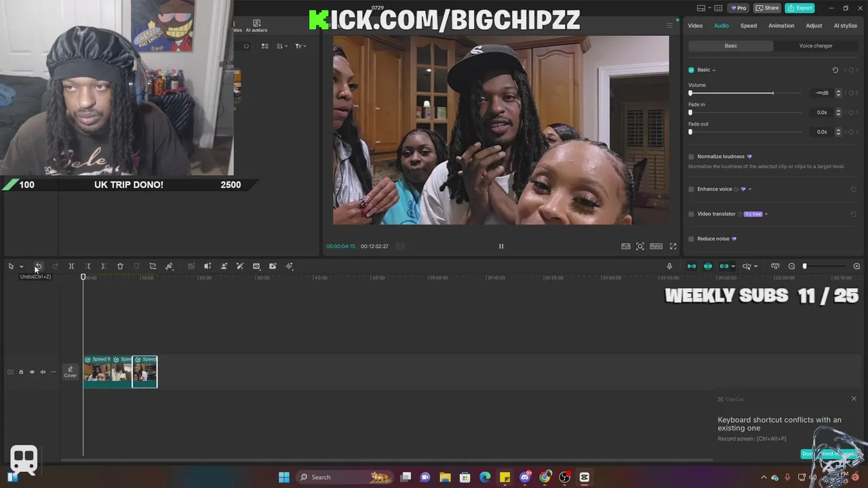Click the zoom out timeline magnifier
Screen dimensions: 868x488
click(791, 266)
